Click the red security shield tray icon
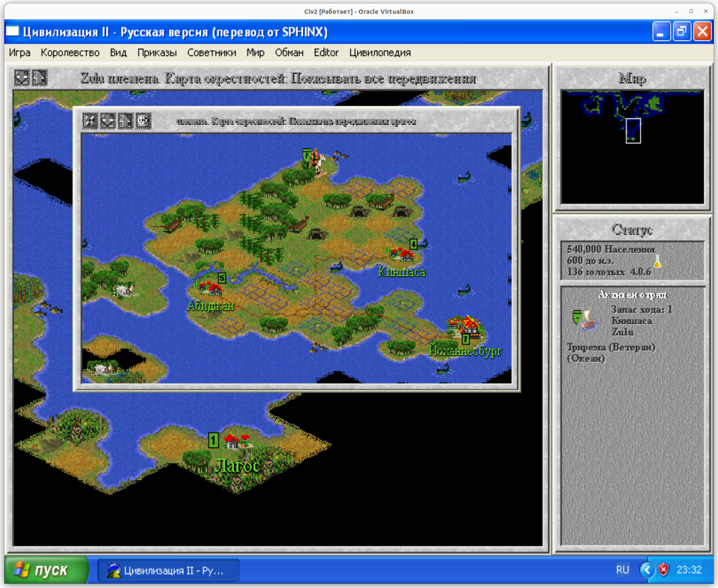 pyautogui.click(x=664, y=570)
